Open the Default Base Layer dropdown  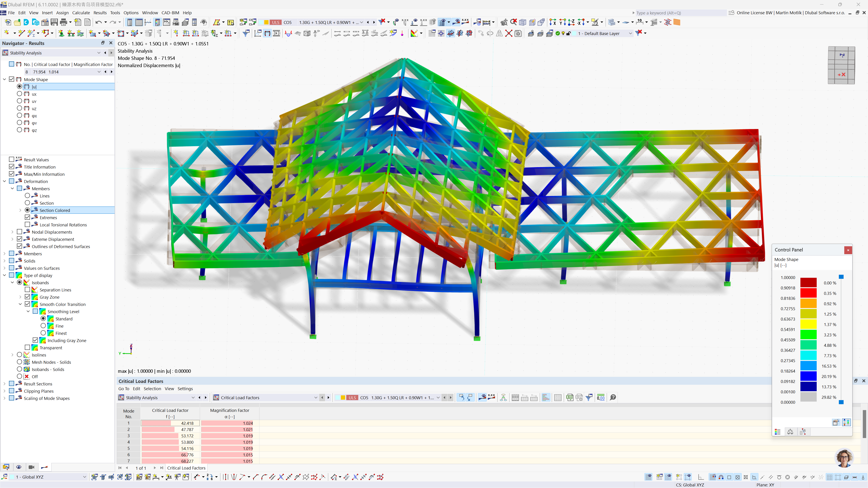pos(630,33)
